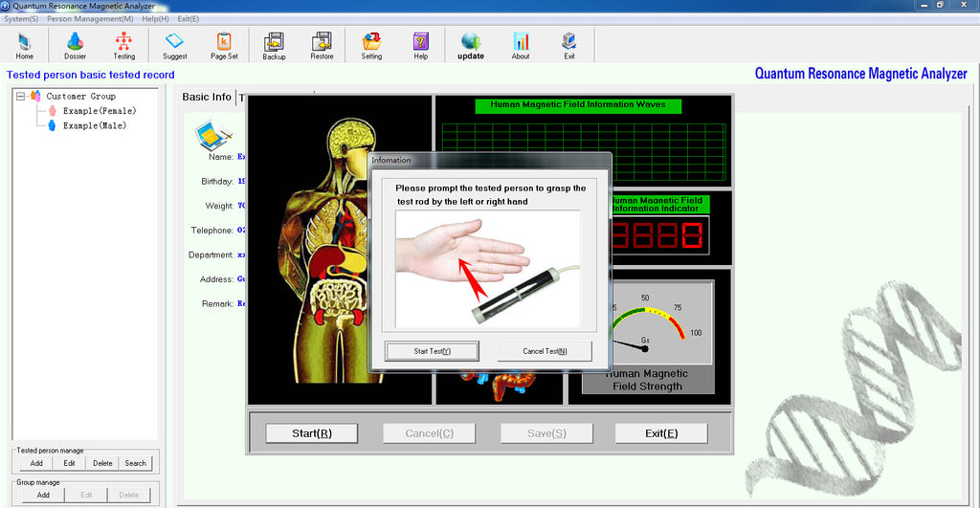The width and height of the screenshot is (980, 508).
Task: Click Cancel Test(N) in Infomation dialog
Action: click(545, 351)
